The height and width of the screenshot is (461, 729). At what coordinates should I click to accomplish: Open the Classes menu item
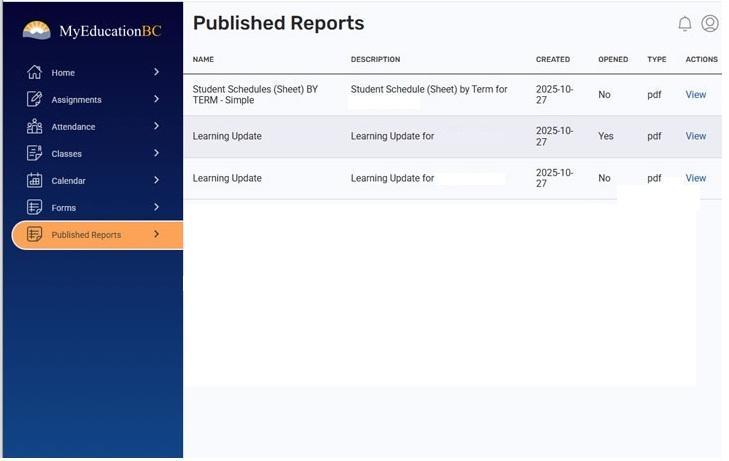click(67, 154)
